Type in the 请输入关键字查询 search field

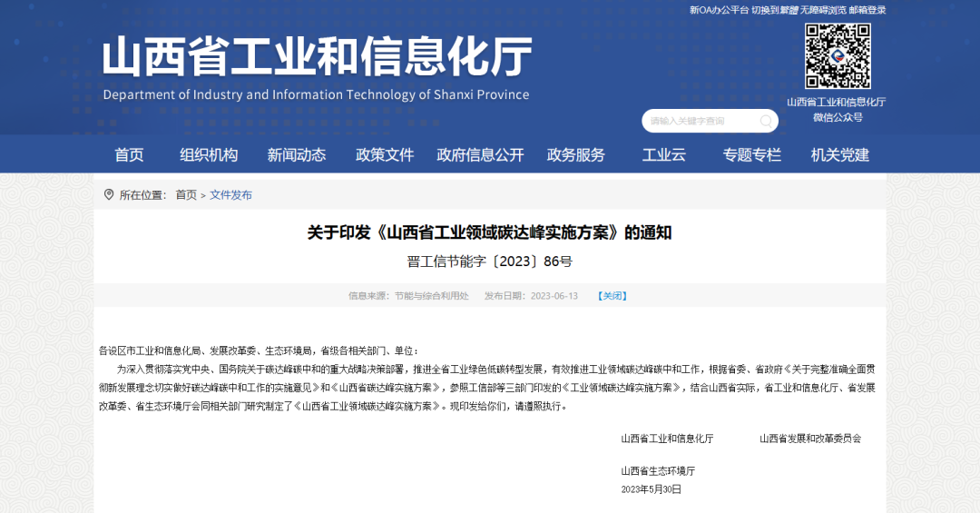(697, 121)
